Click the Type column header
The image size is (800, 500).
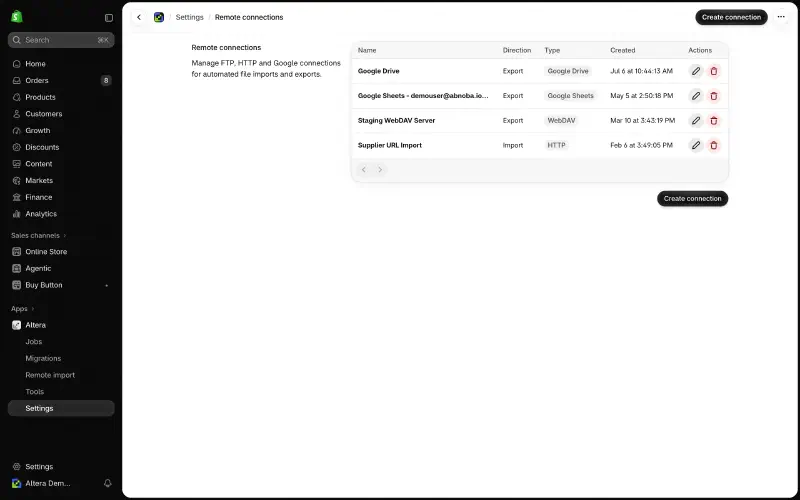click(552, 51)
